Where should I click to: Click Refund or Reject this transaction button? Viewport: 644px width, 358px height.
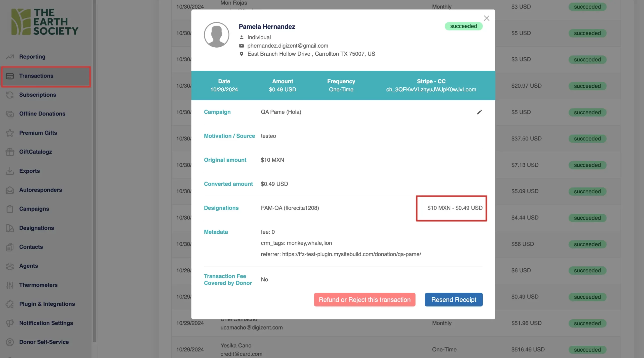tap(365, 300)
